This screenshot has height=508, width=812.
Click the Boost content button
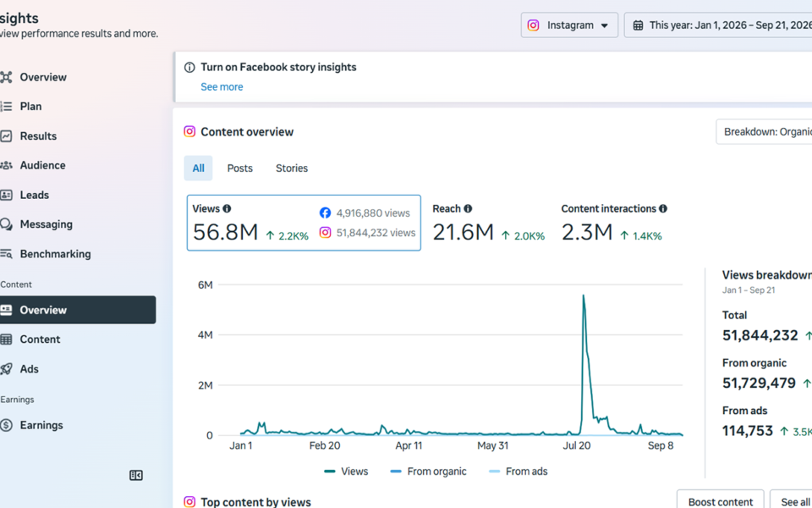click(720, 501)
